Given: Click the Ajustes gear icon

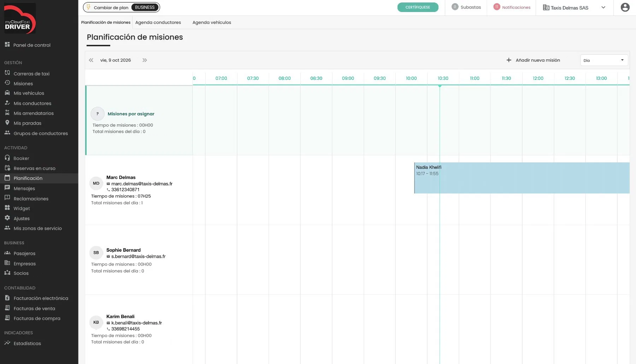Looking at the screenshot, I should coord(7,218).
